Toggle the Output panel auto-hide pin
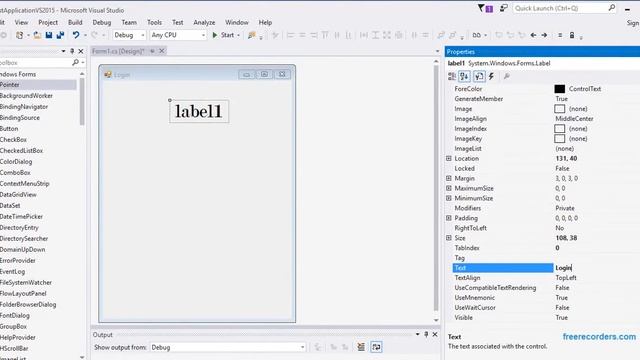The height and width of the screenshot is (360, 640). point(426,334)
